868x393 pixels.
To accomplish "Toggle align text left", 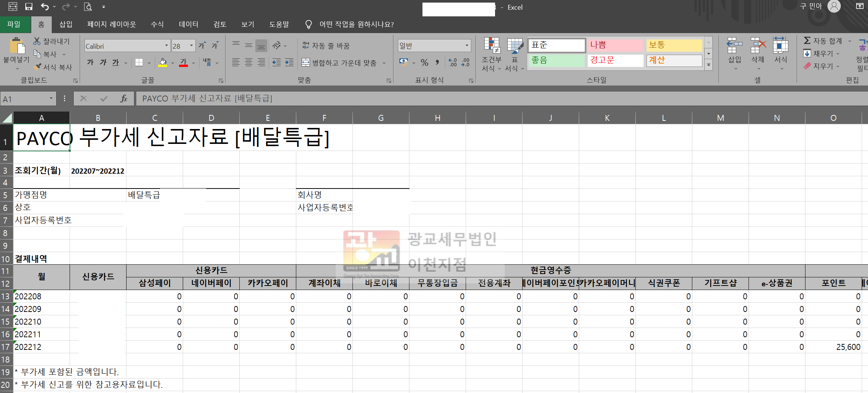I will [x=236, y=62].
